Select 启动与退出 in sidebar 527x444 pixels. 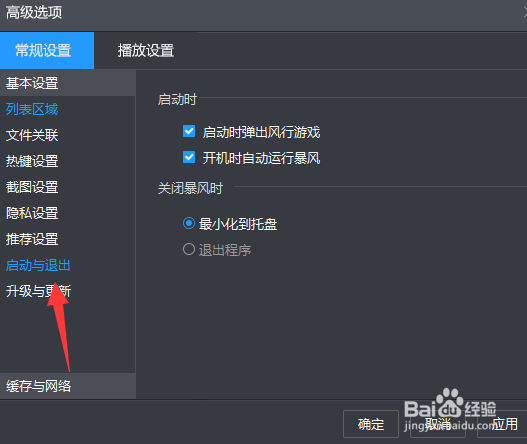point(38,265)
